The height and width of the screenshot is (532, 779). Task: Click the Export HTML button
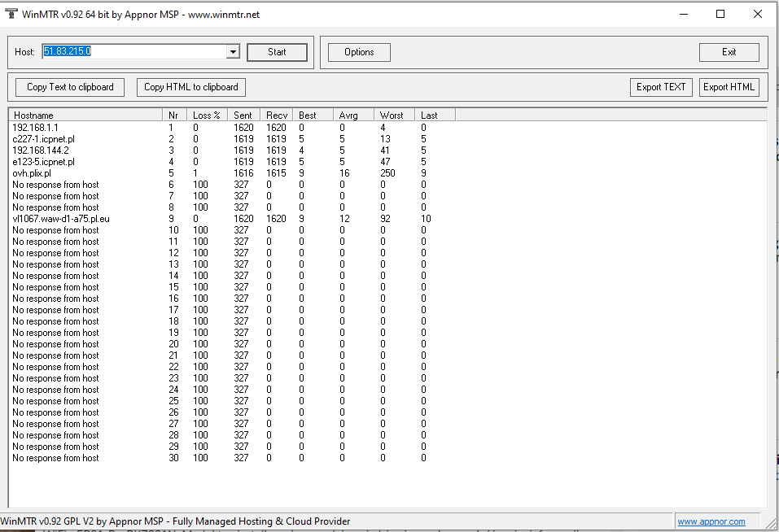tap(729, 87)
